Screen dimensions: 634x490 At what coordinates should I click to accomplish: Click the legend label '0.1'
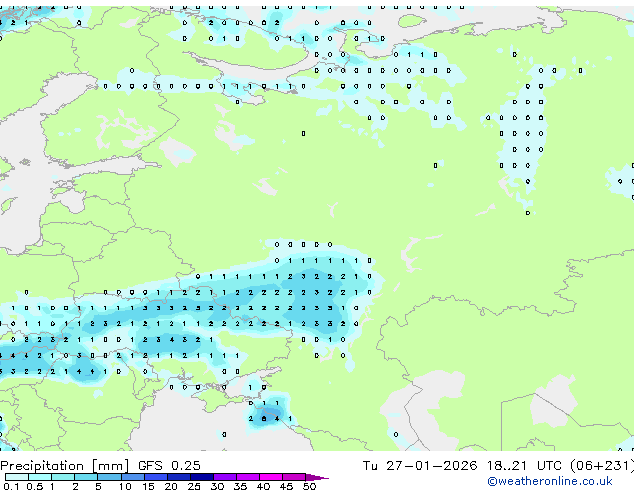(x=11, y=486)
